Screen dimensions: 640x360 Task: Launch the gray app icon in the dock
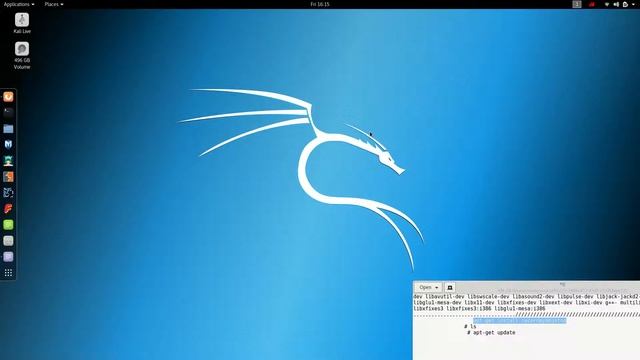point(8,241)
